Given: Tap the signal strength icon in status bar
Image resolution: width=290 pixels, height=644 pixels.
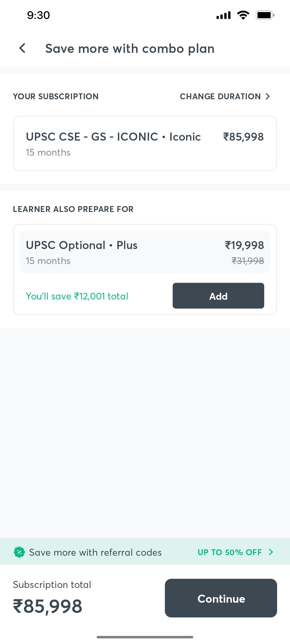Looking at the screenshot, I should click(223, 15).
